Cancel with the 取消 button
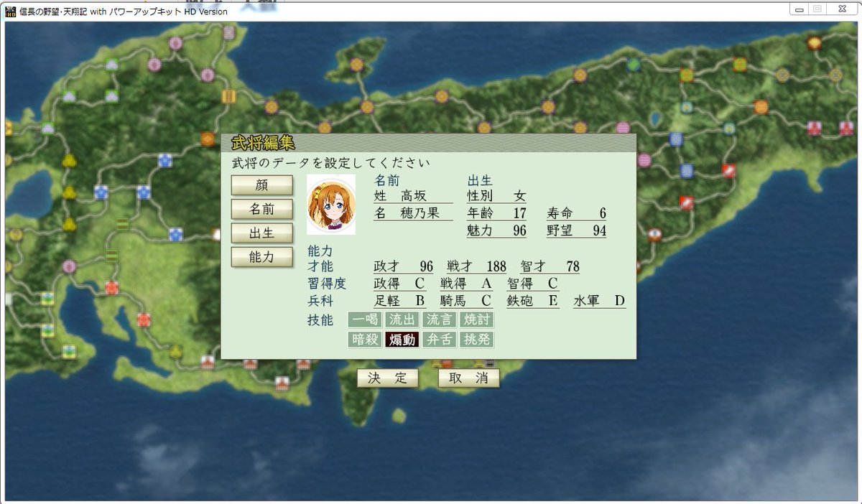Image resolution: width=862 pixels, height=504 pixels. (468, 378)
